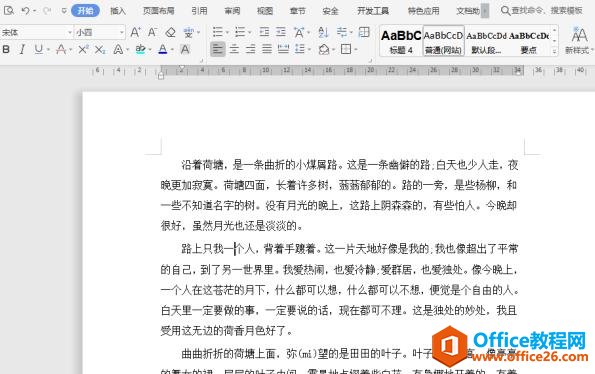
Task: Click the print preview icon
Action: click(x=8, y=10)
